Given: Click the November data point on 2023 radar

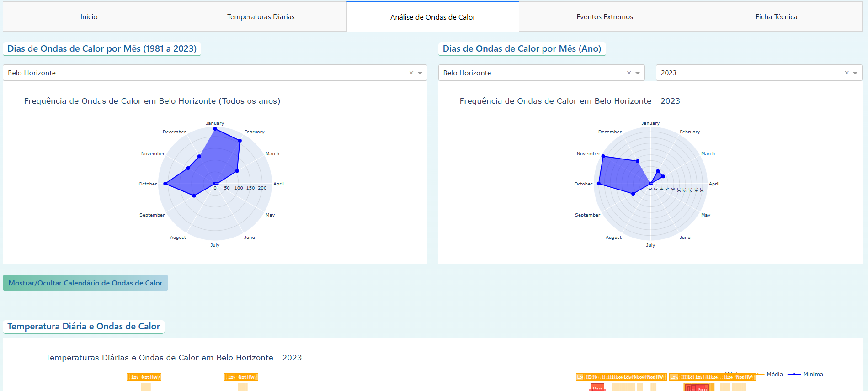Looking at the screenshot, I should [603, 157].
